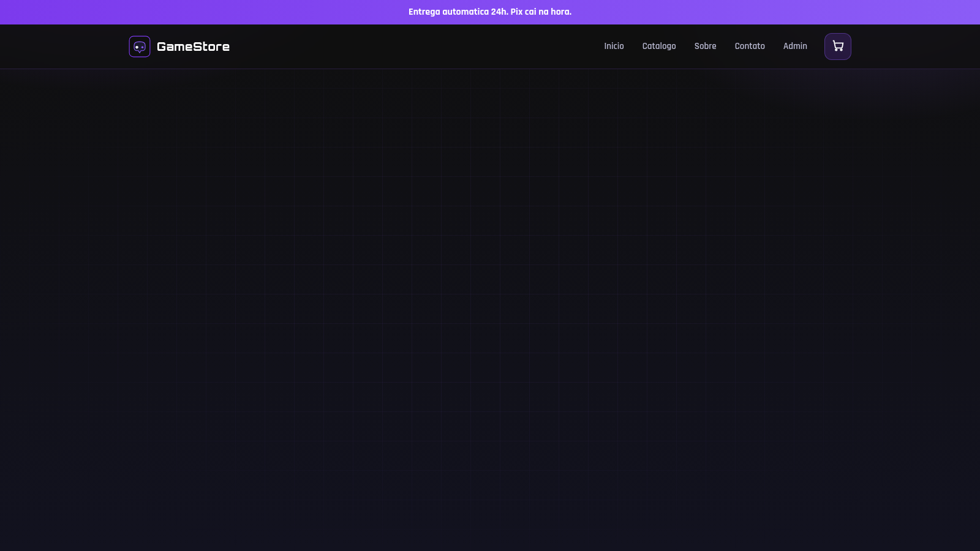Viewport: 980px width, 551px height.
Task: Select Contato in the navigation bar
Action: point(750,47)
